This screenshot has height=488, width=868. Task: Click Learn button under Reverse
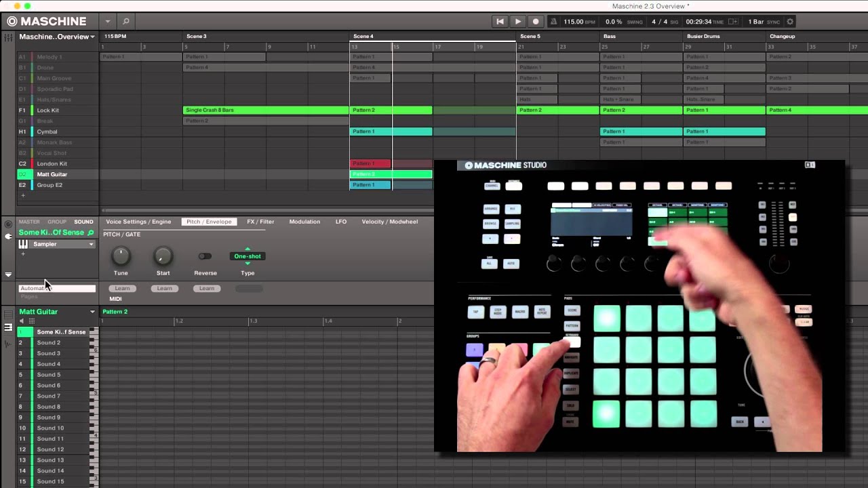(x=206, y=288)
